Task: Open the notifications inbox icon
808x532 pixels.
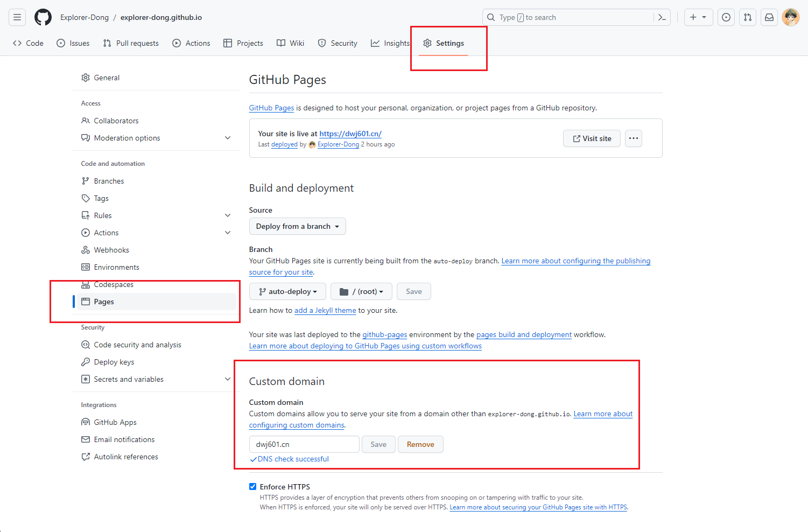Action: click(x=769, y=17)
